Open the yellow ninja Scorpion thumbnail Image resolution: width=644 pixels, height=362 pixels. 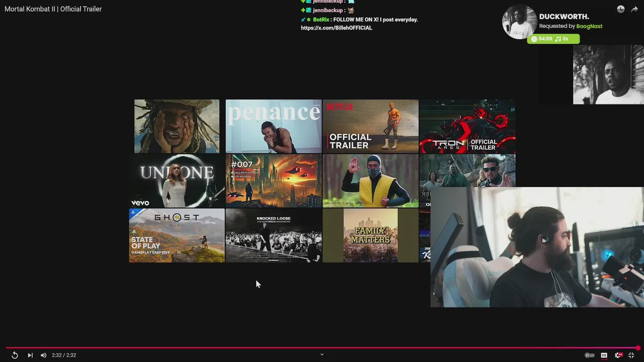pyautogui.click(x=370, y=180)
